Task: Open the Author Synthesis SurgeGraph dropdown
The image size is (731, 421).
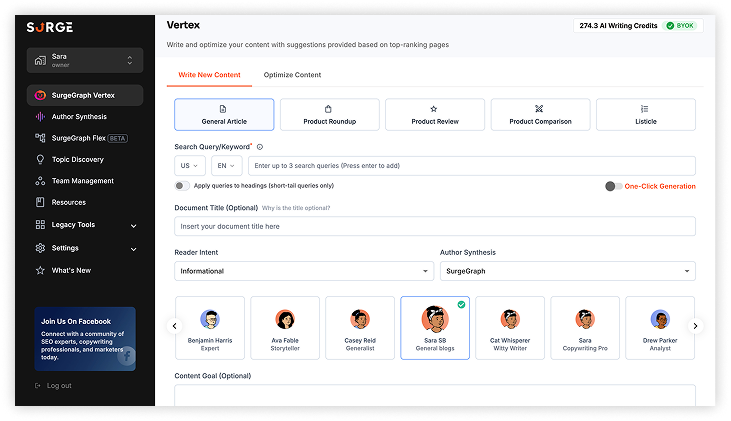Action: point(568,271)
